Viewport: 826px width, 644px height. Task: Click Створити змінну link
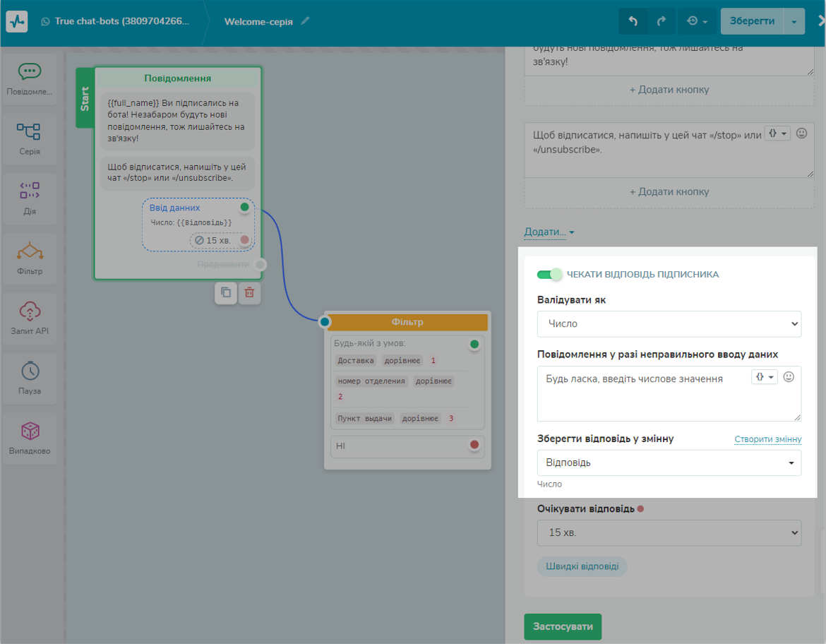[x=767, y=439]
